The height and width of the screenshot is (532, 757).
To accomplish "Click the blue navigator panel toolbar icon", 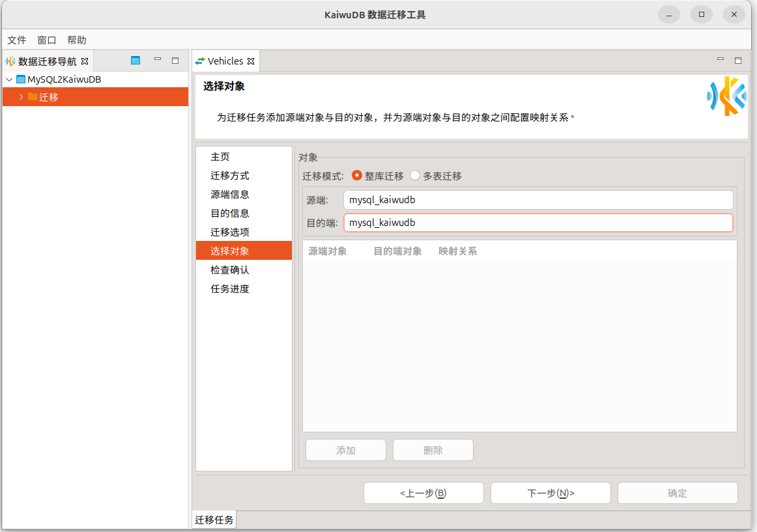I will pyautogui.click(x=136, y=61).
